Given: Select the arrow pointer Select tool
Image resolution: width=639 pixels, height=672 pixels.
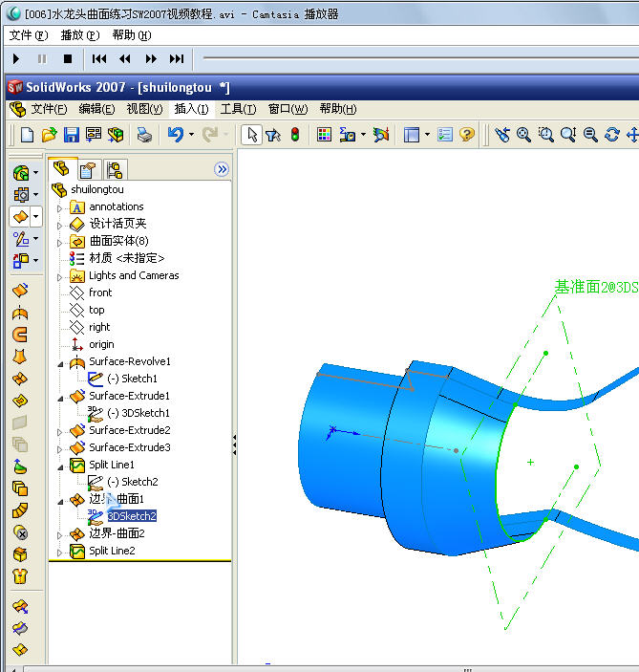Looking at the screenshot, I should [x=252, y=135].
